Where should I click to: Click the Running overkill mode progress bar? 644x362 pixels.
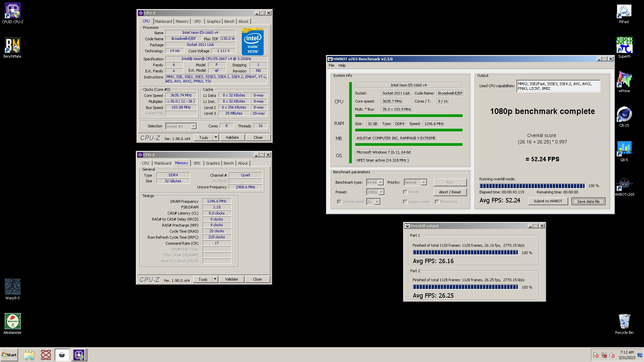[532, 186]
